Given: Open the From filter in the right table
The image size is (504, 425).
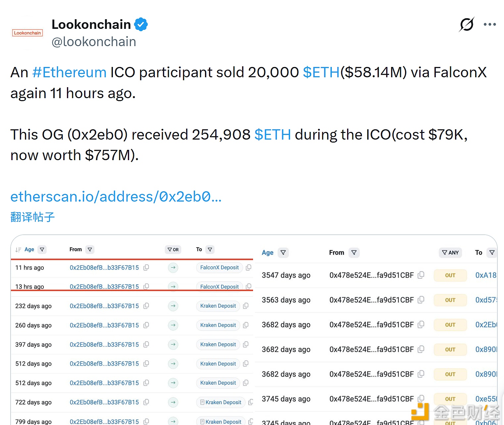Looking at the screenshot, I should click(354, 253).
